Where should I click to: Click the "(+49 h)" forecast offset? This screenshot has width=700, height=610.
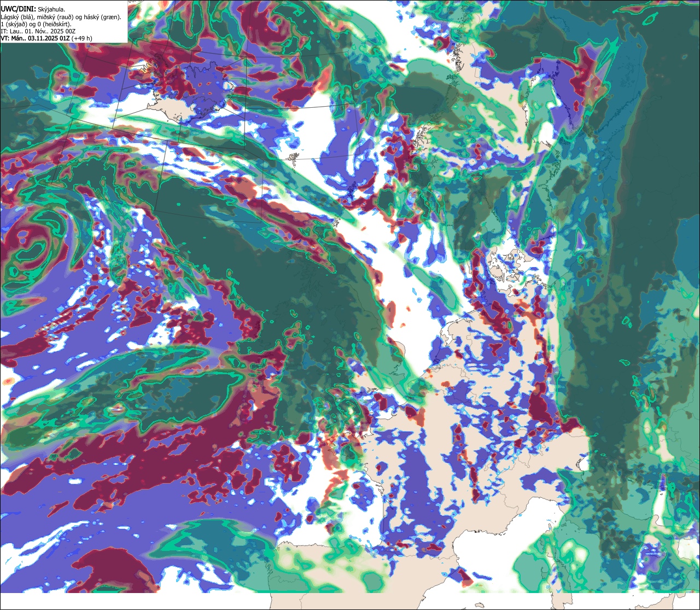[x=81, y=39]
